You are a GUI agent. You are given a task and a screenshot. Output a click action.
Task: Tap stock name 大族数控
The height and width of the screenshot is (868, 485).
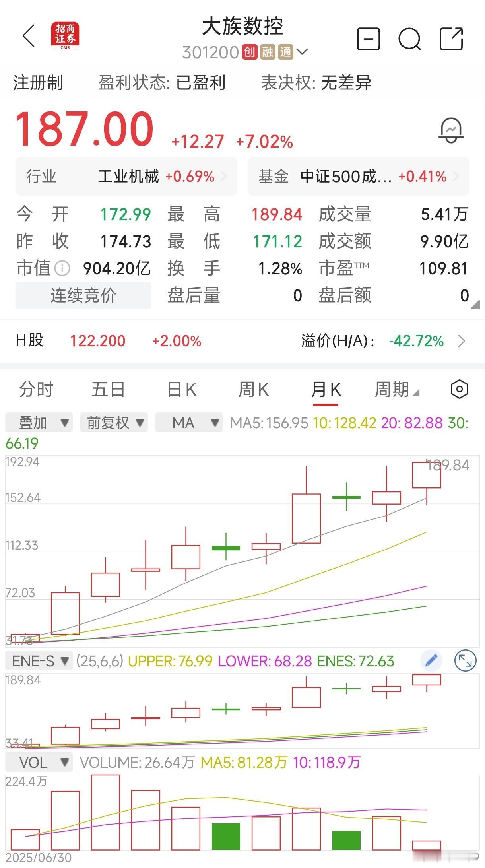[242, 27]
